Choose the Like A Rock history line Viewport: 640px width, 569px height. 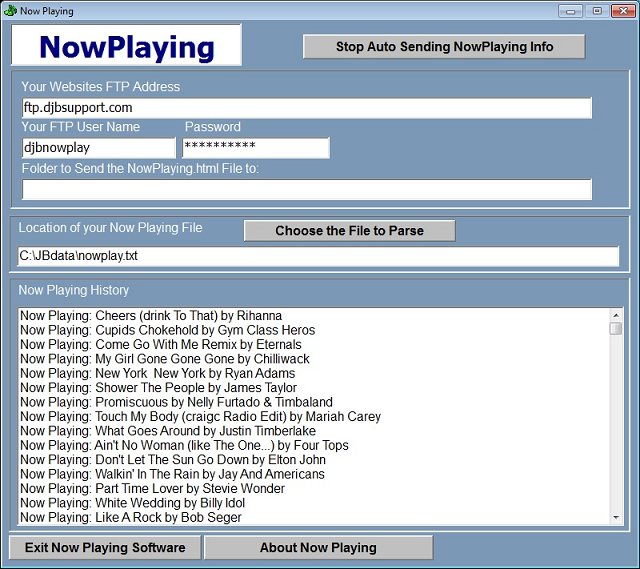pos(131,517)
